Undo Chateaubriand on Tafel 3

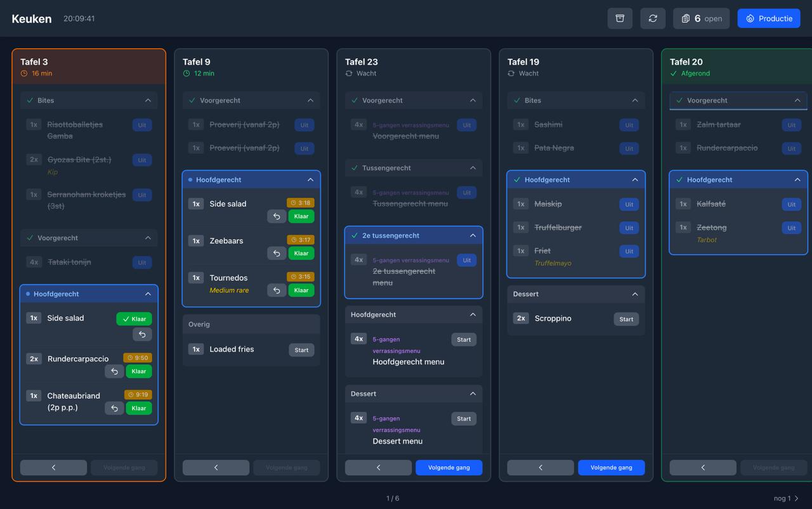tap(114, 408)
